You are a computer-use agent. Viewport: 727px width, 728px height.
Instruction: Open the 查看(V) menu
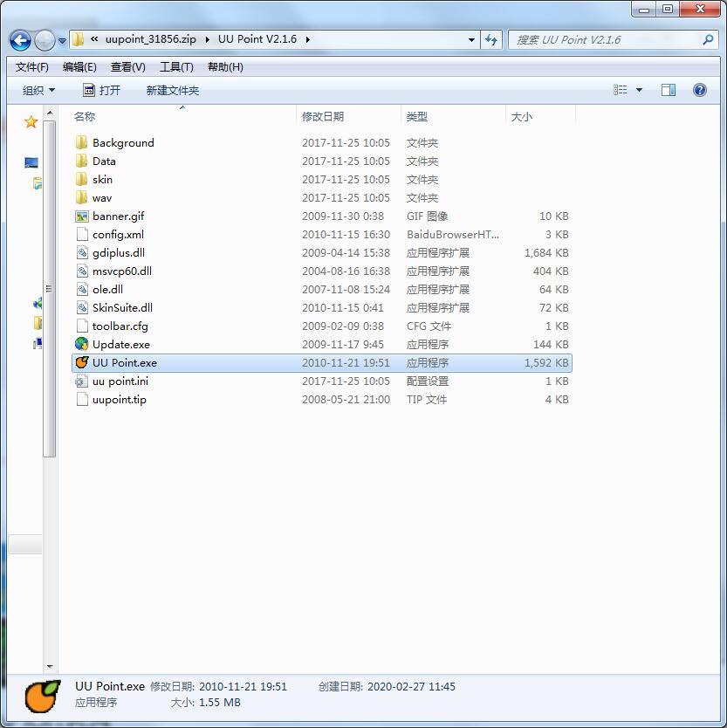128,67
